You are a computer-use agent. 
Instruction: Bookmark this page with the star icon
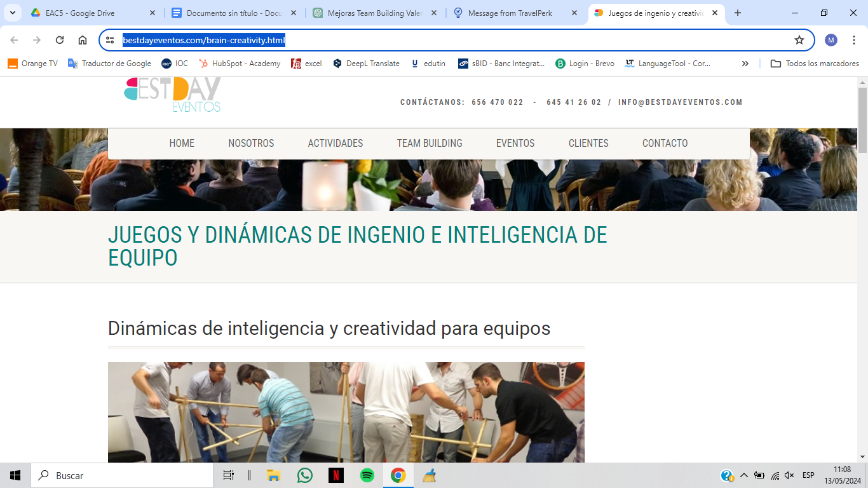799,40
